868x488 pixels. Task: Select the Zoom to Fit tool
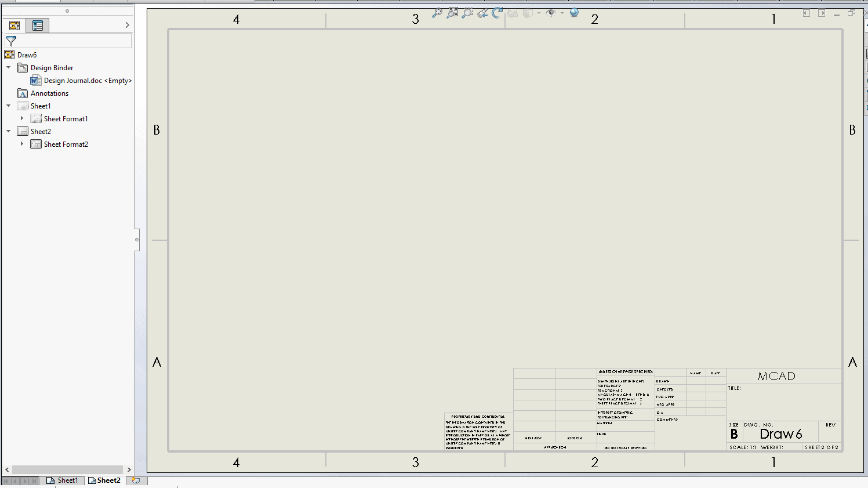453,13
